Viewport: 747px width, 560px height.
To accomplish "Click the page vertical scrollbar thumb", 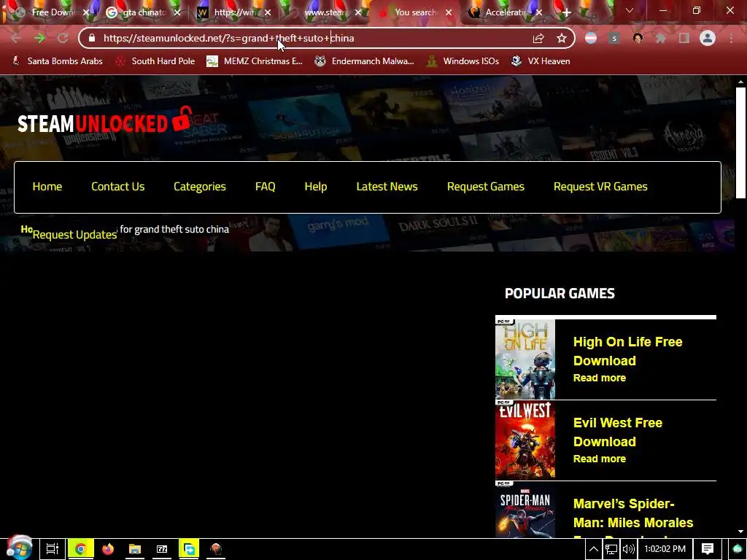I will pyautogui.click(x=740, y=143).
